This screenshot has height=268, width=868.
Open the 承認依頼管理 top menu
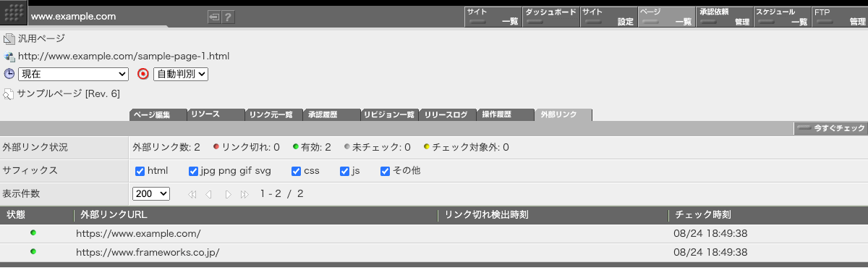coord(724,17)
